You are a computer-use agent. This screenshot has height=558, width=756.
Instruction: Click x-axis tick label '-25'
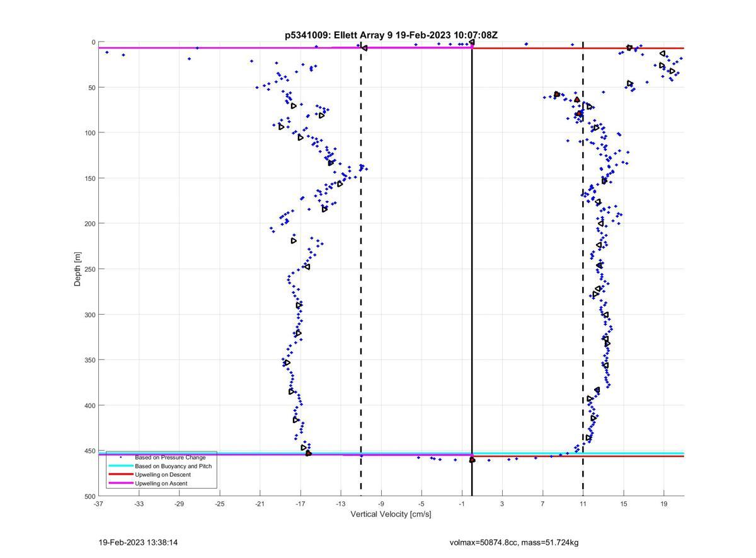[x=219, y=504]
